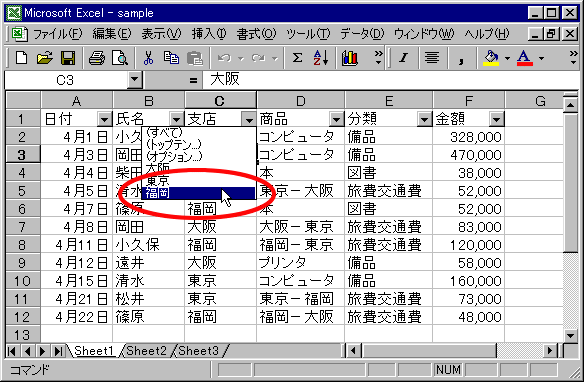The height and width of the screenshot is (382, 584).
Task: Click the 支店 column filter dropdown arrow
Action: click(x=248, y=119)
